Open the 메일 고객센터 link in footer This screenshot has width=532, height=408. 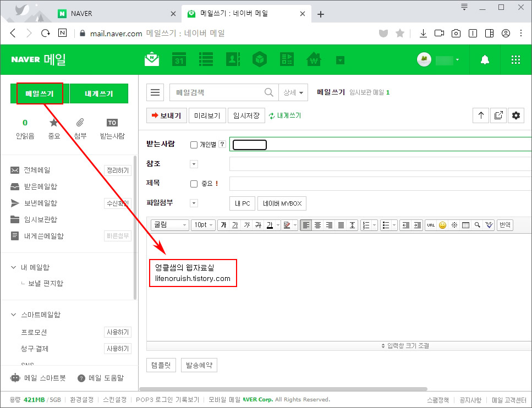pyautogui.click(x=510, y=400)
